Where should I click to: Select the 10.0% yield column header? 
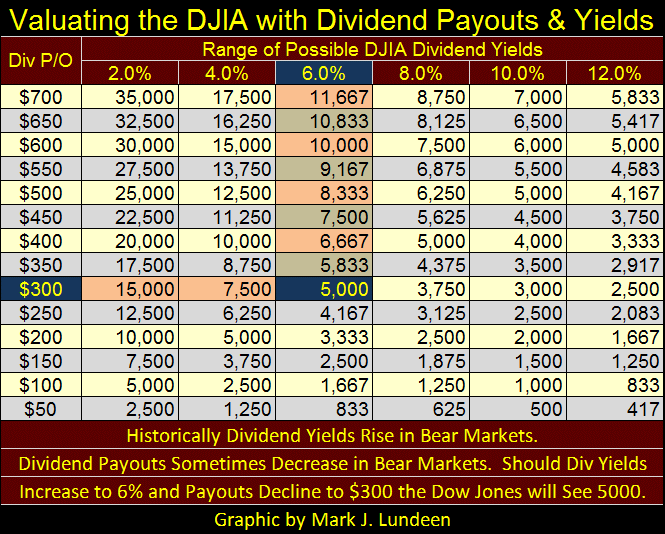pyautogui.click(x=518, y=73)
